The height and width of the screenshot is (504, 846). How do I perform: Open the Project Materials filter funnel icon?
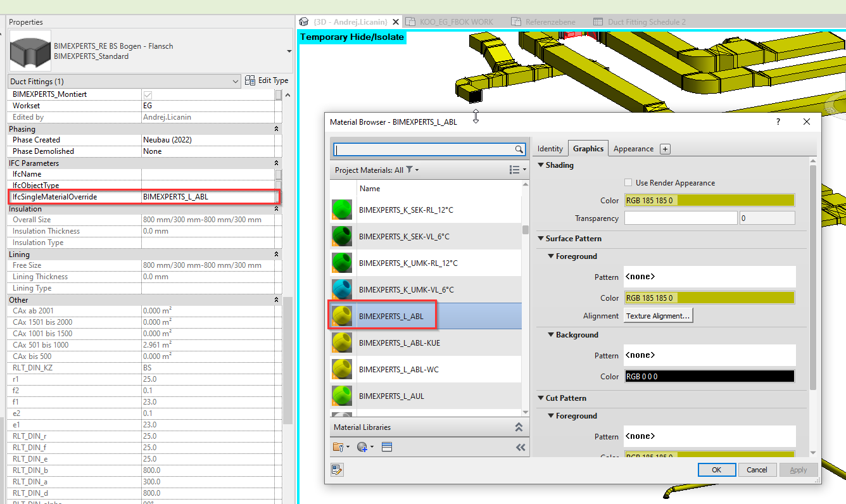point(408,170)
